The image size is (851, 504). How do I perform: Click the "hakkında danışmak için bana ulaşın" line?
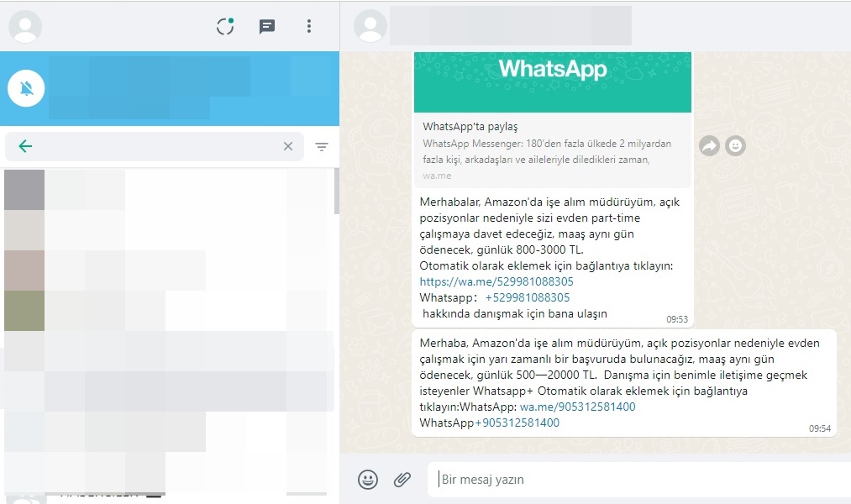[514, 313]
